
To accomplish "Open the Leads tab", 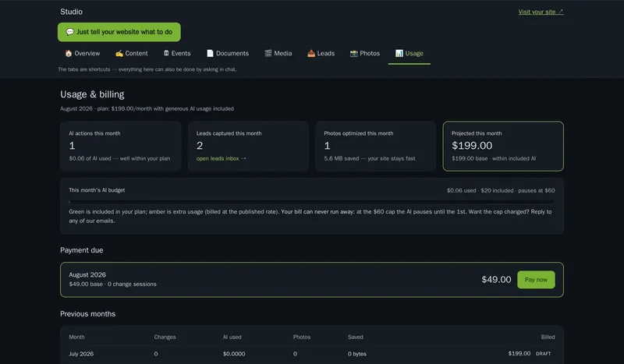I will click(x=321, y=53).
